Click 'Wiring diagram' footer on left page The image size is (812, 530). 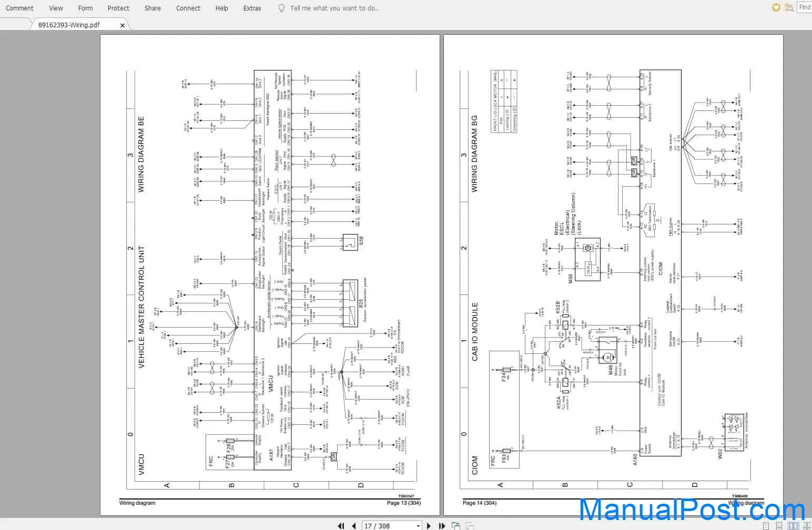[x=137, y=503]
